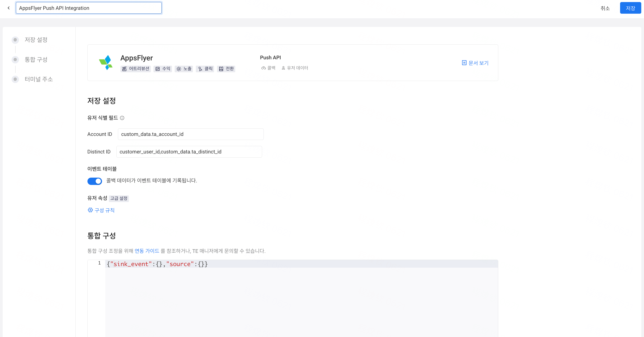Click the 어트리뷰션 attribution tag icon
Image resolution: width=644 pixels, height=337 pixels.
click(x=124, y=69)
